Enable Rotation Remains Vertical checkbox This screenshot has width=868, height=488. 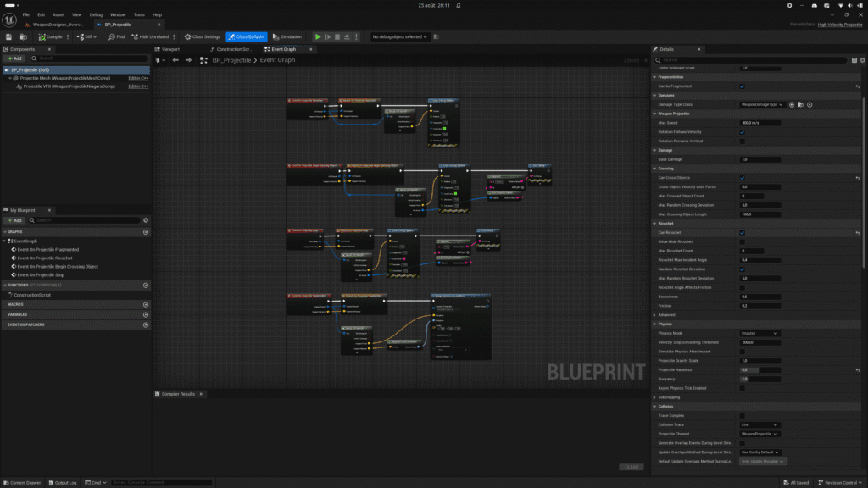[742, 141]
